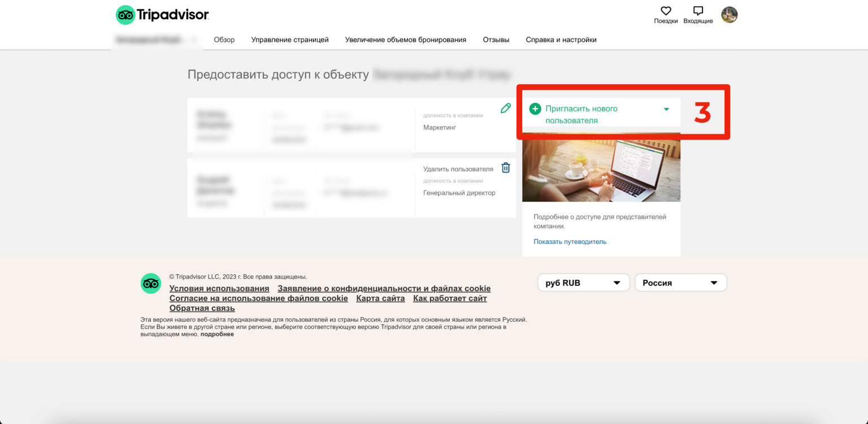Click Пригласить нового пользователя text
This screenshot has width=868, height=424.
tap(581, 114)
